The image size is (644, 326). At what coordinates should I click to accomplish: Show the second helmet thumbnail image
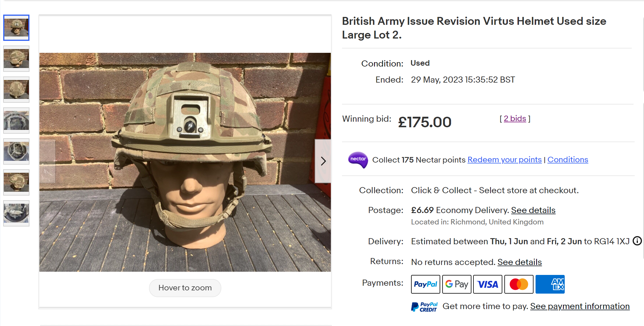[x=16, y=59]
